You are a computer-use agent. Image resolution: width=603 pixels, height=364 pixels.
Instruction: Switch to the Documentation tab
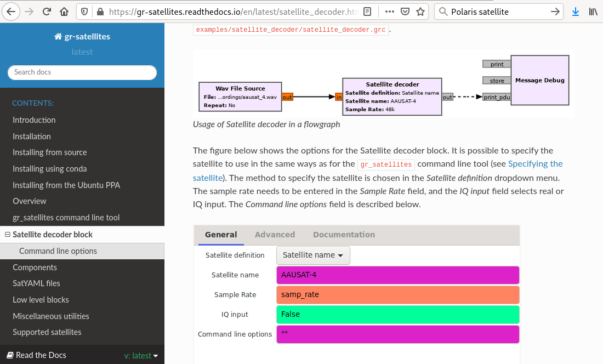point(344,235)
